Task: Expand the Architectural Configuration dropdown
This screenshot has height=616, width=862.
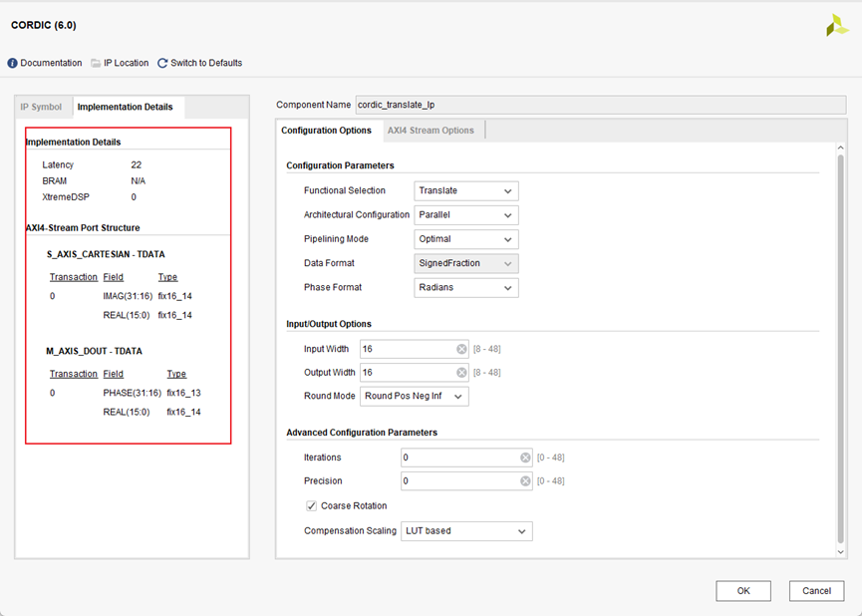Action: 465,215
